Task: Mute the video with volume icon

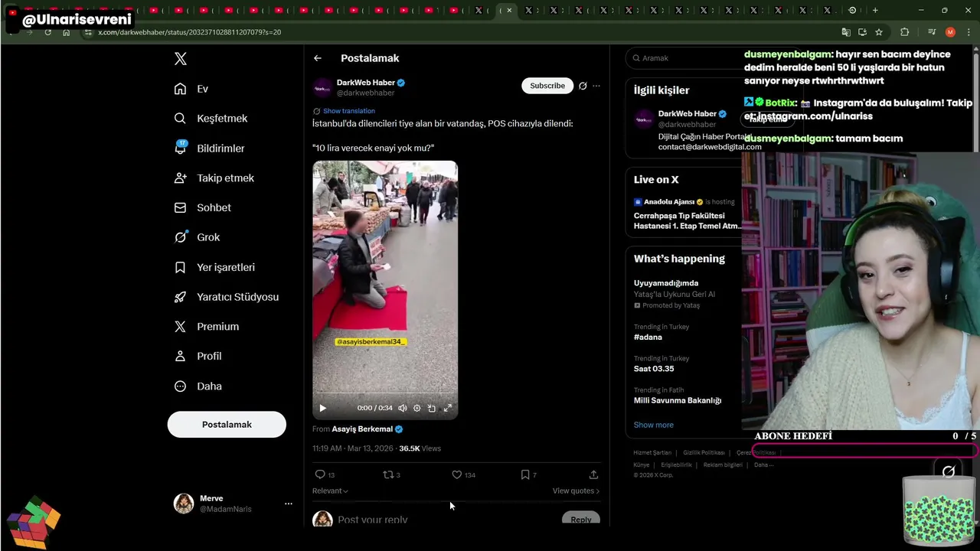Action: (x=403, y=408)
